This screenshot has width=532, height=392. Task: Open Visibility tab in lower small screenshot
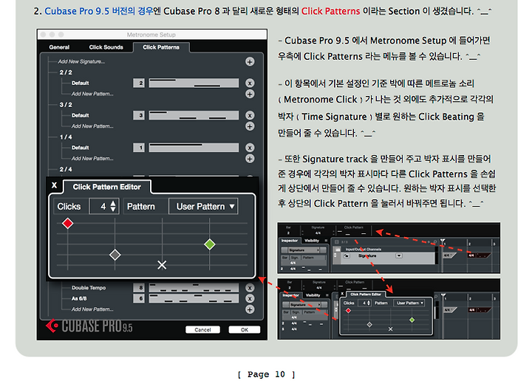(x=313, y=295)
